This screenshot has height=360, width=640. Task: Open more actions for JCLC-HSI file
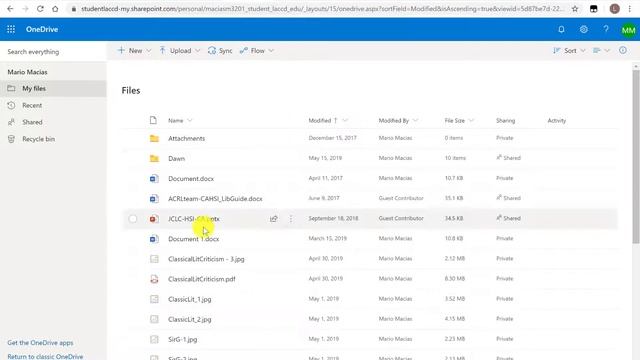coord(291,219)
